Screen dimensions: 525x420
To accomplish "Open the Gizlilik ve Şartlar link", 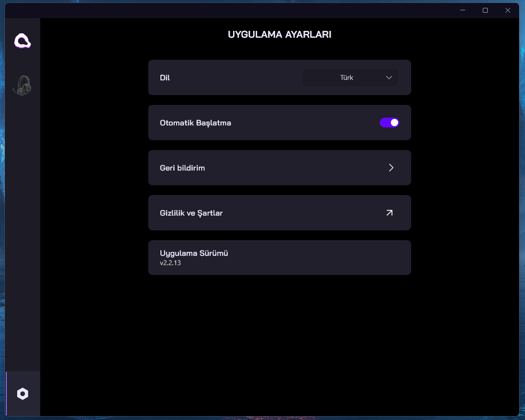I will coord(279,213).
